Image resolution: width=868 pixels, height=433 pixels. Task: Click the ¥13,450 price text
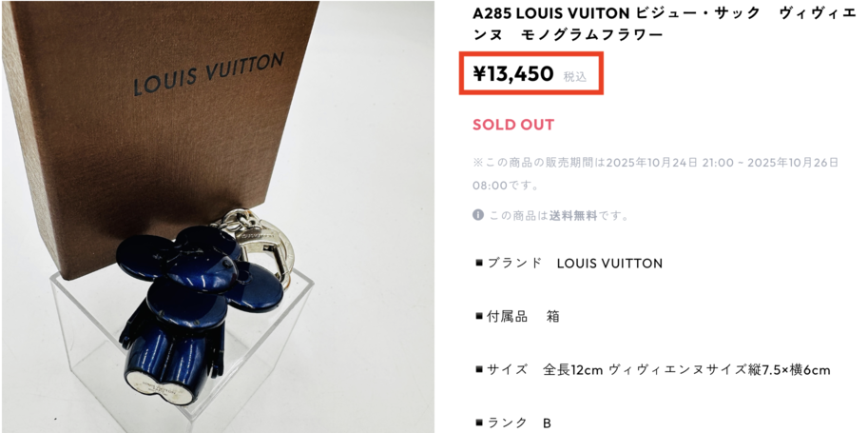coord(513,73)
